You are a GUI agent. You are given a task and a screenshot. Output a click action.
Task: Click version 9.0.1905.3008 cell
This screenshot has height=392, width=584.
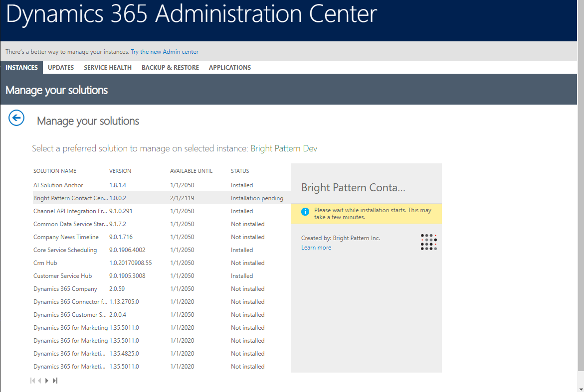point(127,275)
